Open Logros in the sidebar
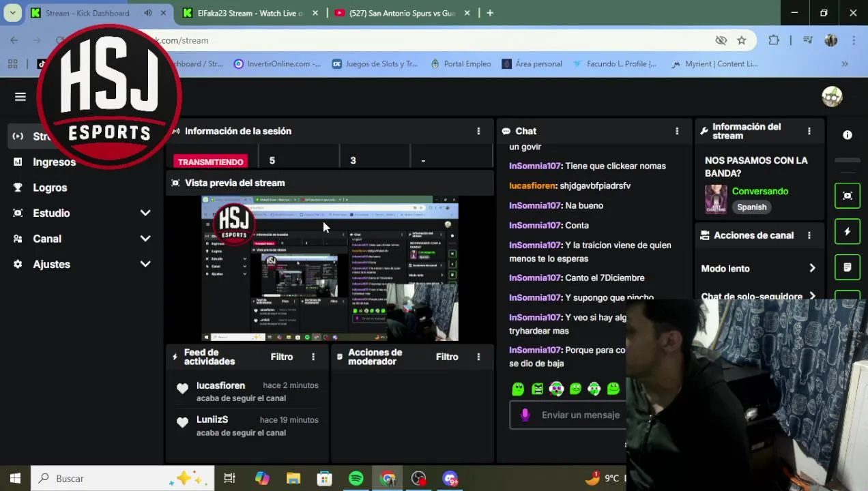Viewport: 868px width, 491px height. pyautogui.click(x=50, y=188)
